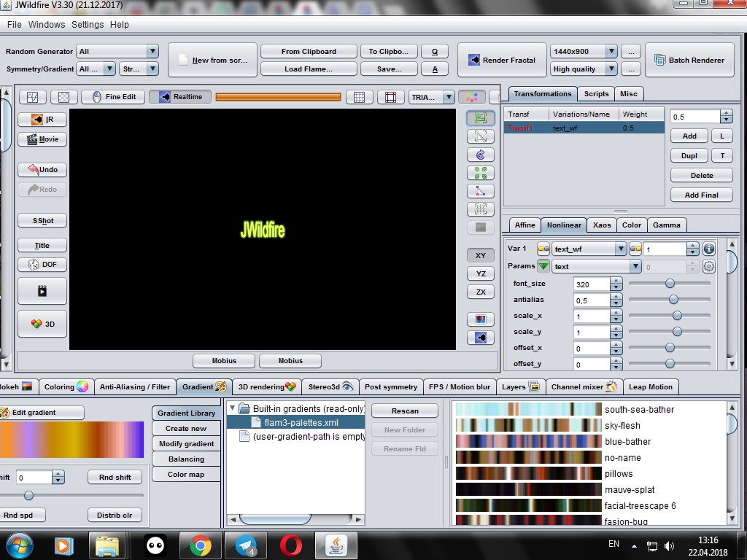Image resolution: width=747 pixels, height=560 pixels.
Task: Click the info icon next to text_wf
Action: [x=708, y=249]
